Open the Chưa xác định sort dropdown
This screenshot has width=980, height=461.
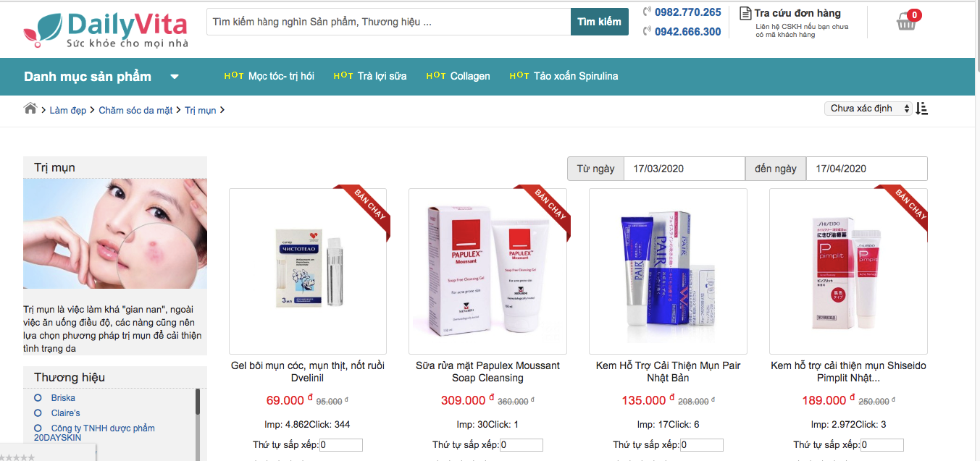868,109
